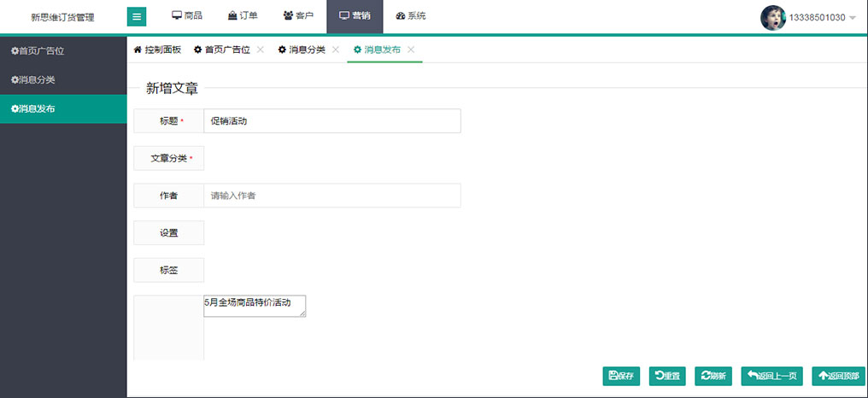Click the user avatar picture

(773, 18)
